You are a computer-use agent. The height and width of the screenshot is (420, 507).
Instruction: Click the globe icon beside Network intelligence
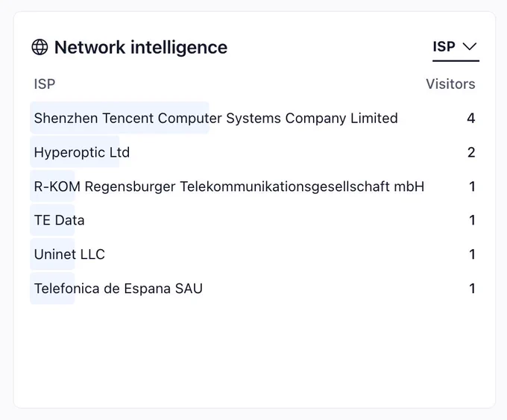point(40,47)
